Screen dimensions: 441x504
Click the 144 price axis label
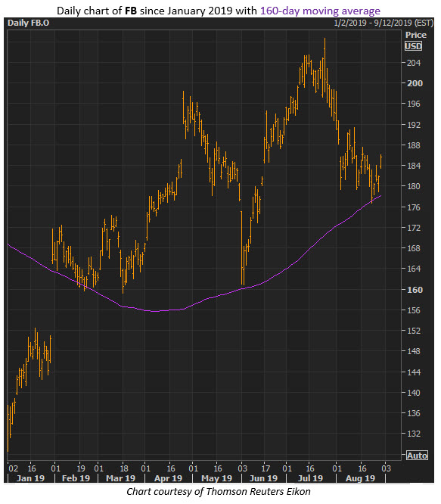click(x=413, y=372)
